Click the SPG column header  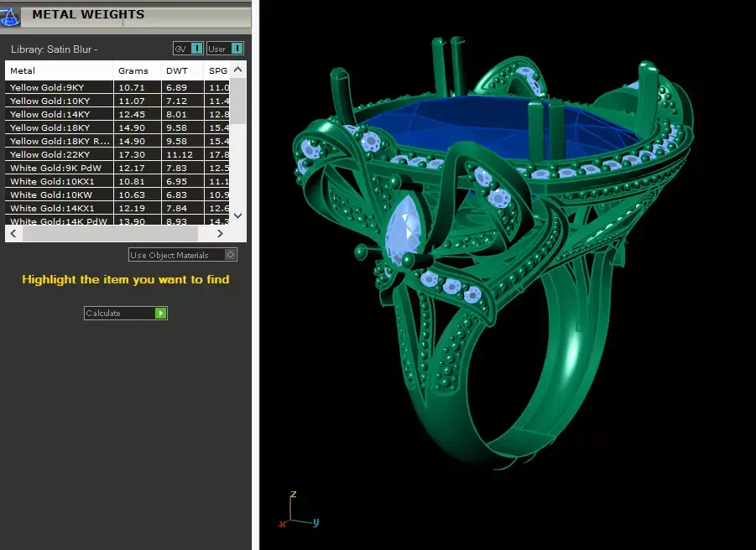coord(217,70)
